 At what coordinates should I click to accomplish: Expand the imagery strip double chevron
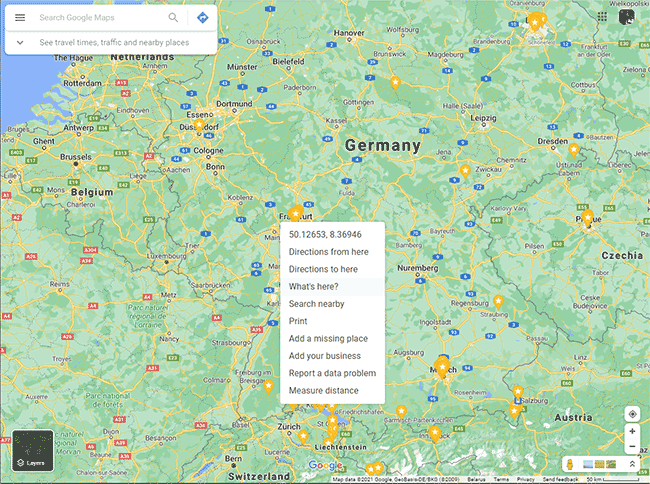click(632, 464)
